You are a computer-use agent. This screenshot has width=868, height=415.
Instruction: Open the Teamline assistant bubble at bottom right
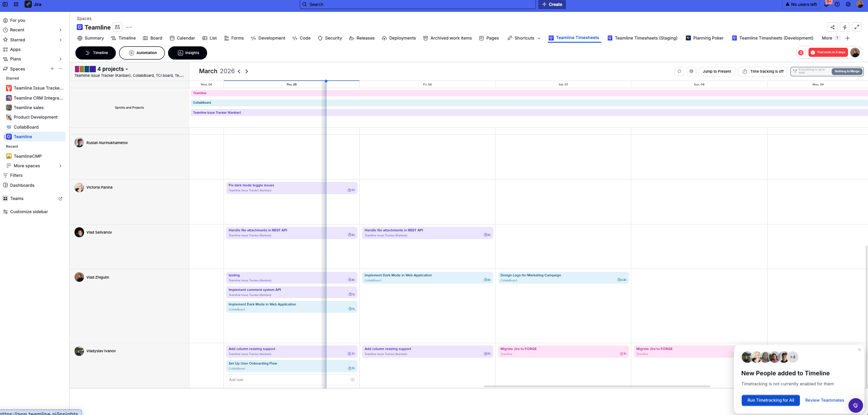[x=856, y=405]
